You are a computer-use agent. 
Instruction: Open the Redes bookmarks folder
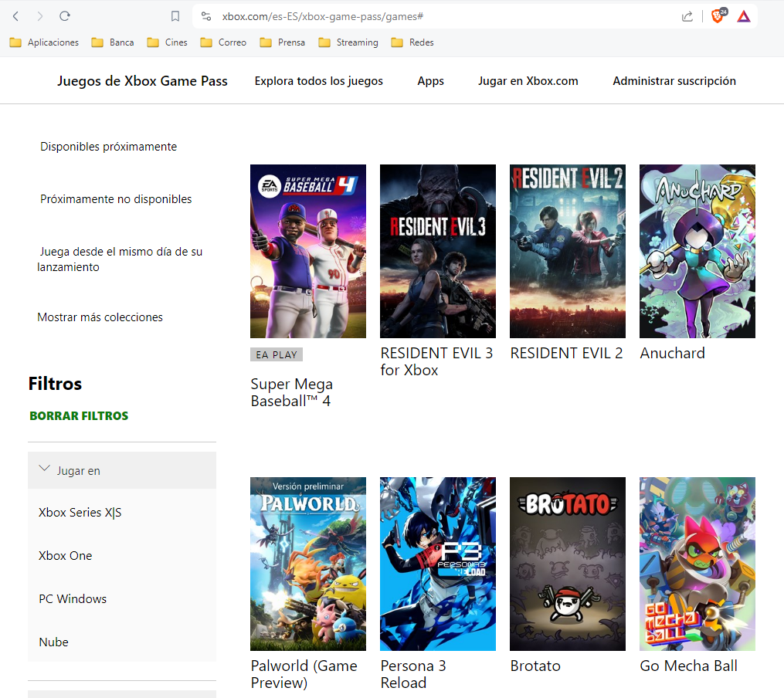[412, 42]
